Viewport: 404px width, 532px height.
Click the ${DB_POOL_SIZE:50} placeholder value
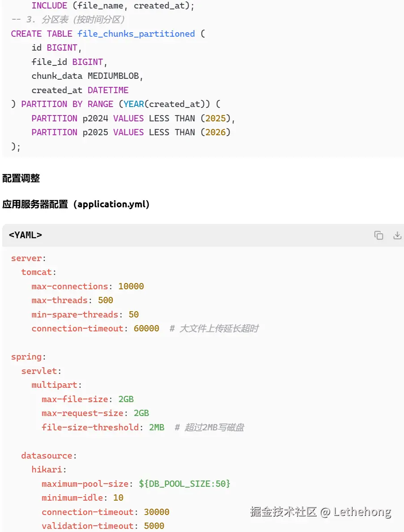coord(185,484)
